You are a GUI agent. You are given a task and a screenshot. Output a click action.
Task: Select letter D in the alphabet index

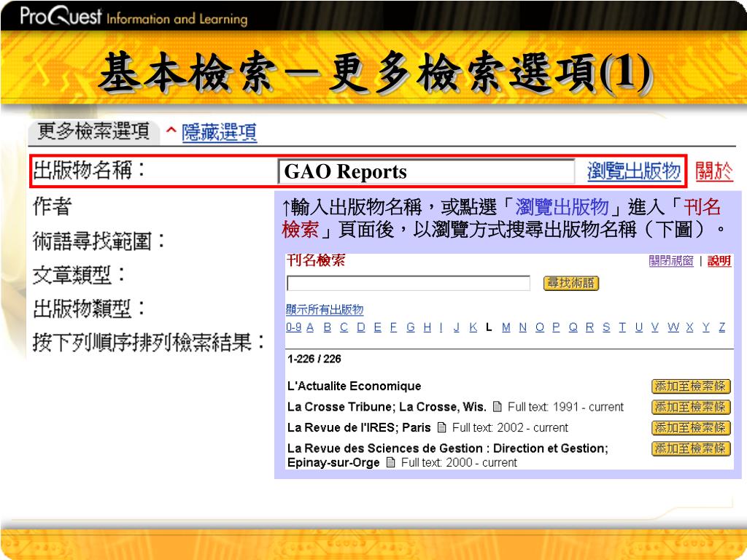361,327
